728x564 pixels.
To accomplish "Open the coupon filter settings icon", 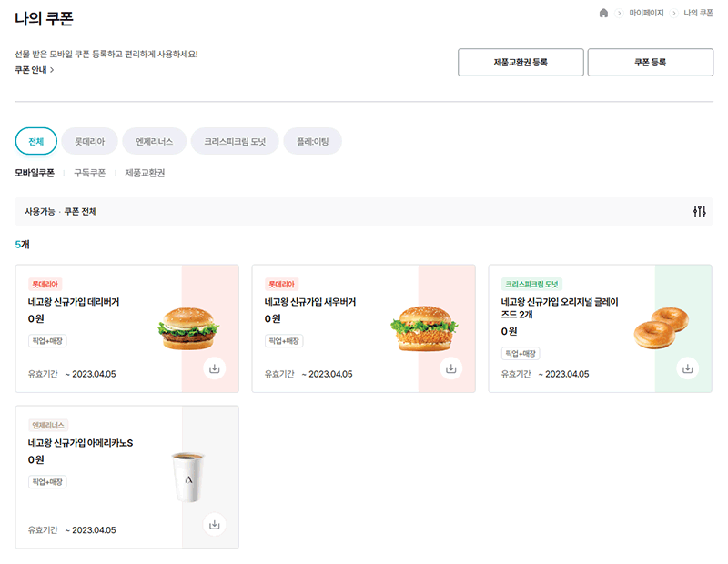I will (x=699, y=212).
